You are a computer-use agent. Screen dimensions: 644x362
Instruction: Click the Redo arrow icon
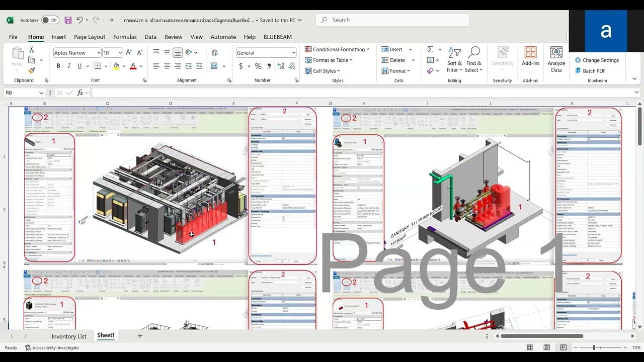coord(96,20)
